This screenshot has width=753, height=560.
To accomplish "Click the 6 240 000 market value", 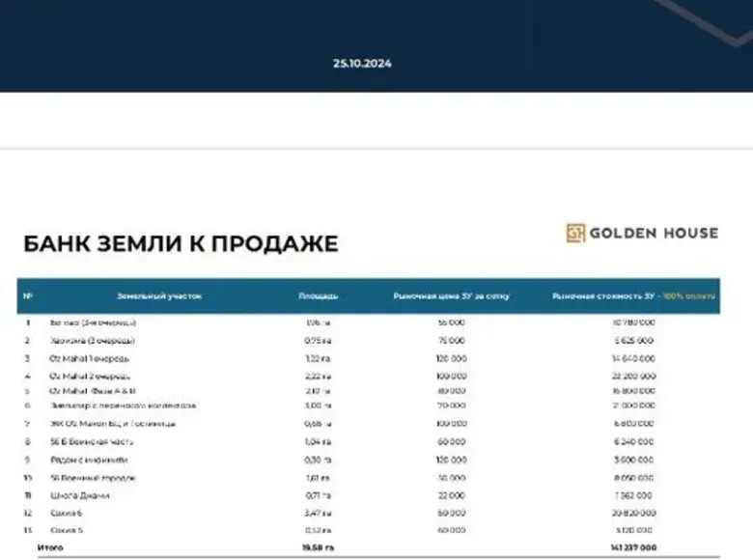I will point(634,442).
